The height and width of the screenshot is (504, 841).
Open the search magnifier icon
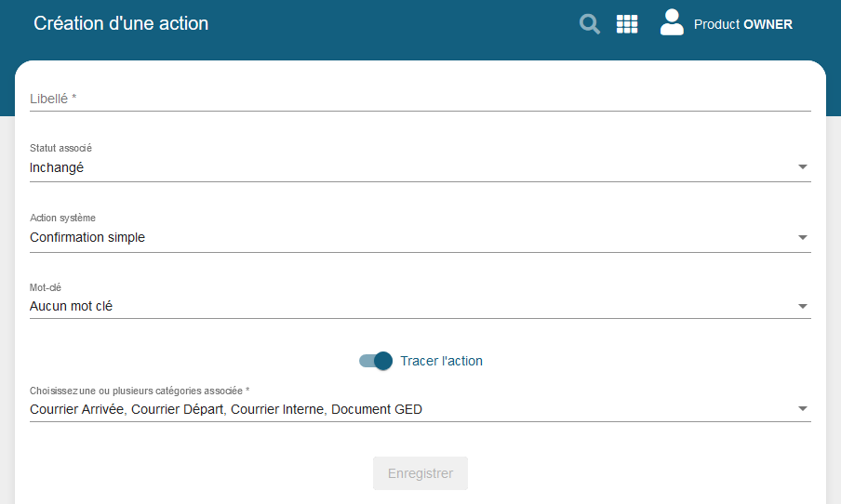(590, 24)
